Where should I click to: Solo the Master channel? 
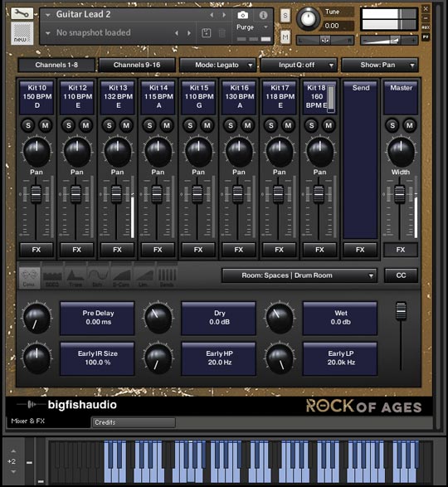pos(392,125)
